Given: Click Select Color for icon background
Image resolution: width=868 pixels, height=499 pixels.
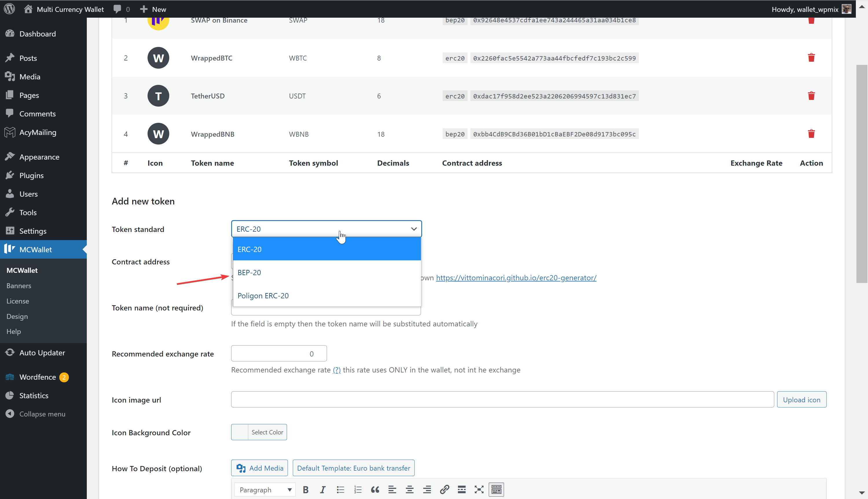Looking at the screenshot, I should (x=267, y=432).
